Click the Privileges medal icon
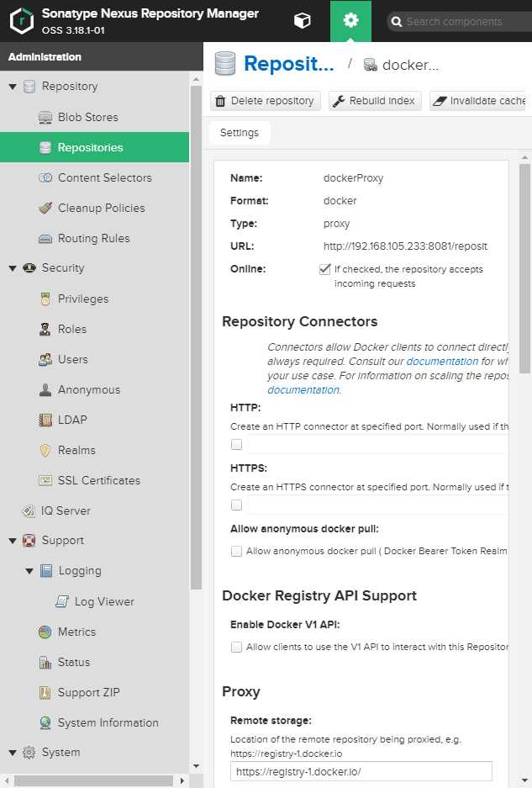This screenshot has width=532, height=788. tap(45, 299)
